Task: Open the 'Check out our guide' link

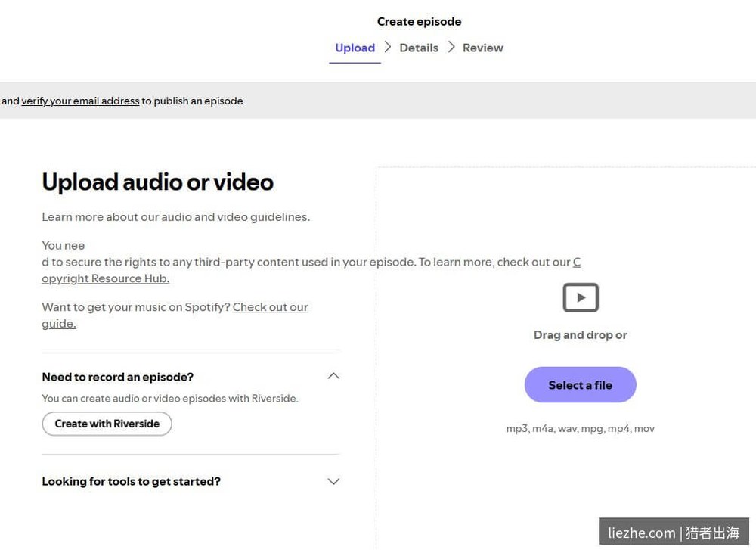Action: point(270,307)
